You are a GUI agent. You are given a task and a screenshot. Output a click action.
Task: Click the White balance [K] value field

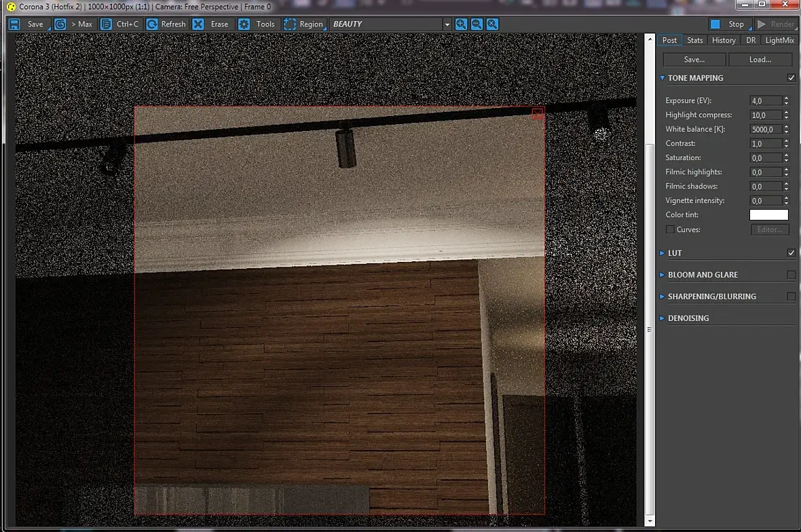click(766, 130)
